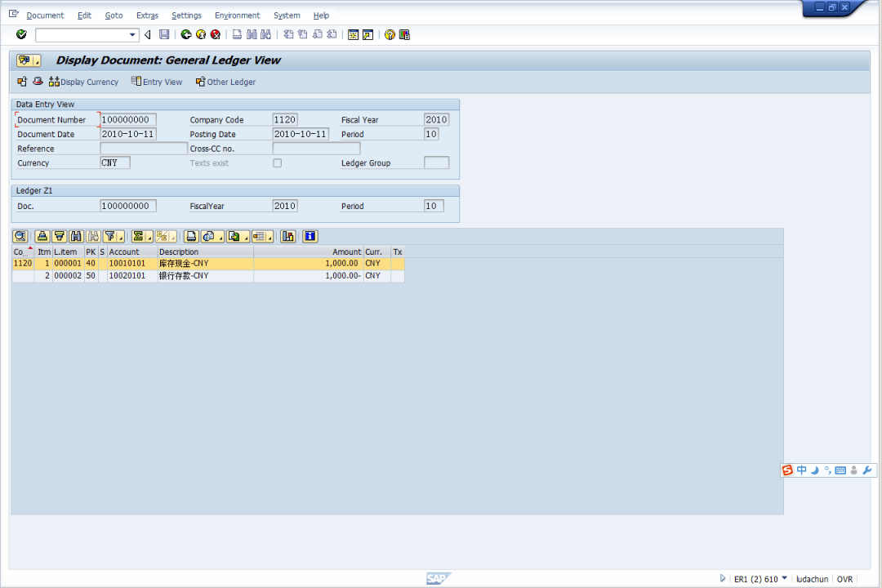This screenshot has height=588, width=882.
Task: Toggle the Texts exist checkbox
Action: click(277, 163)
